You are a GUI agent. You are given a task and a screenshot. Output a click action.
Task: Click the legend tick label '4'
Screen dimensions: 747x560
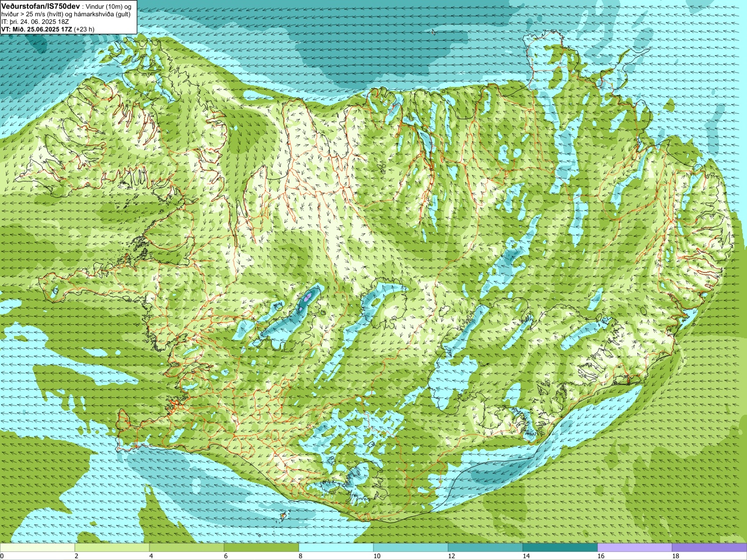(151, 556)
